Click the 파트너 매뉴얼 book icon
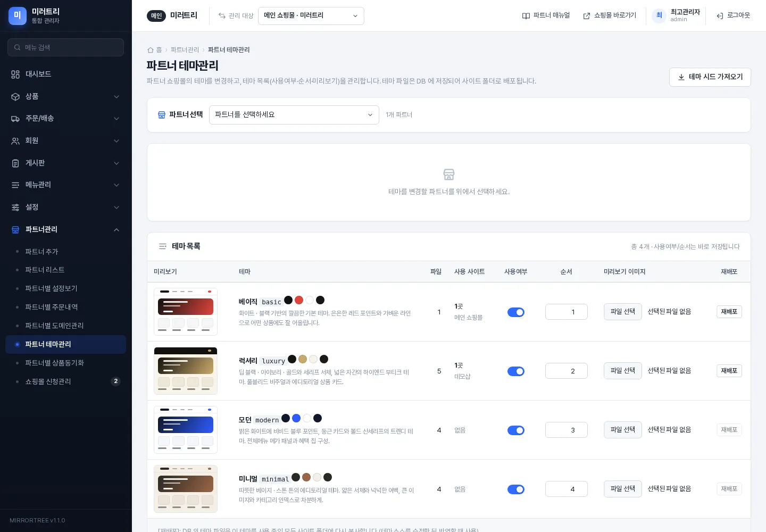 click(526, 16)
